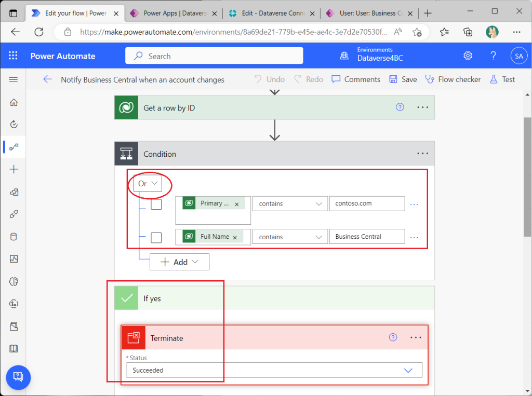Collapse the If yes branch header
Viewport: 532px width, 396px height.
(274, 298)
